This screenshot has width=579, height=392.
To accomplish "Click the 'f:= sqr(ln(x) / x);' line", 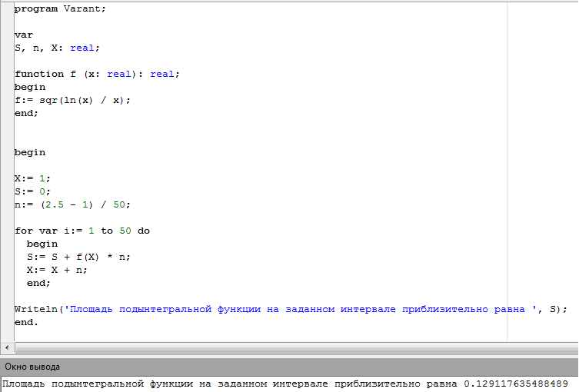I will coord(72,101).
